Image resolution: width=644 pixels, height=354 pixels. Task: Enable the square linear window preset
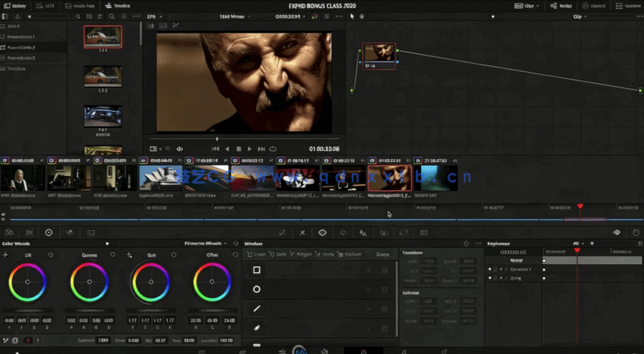[256, 270]
